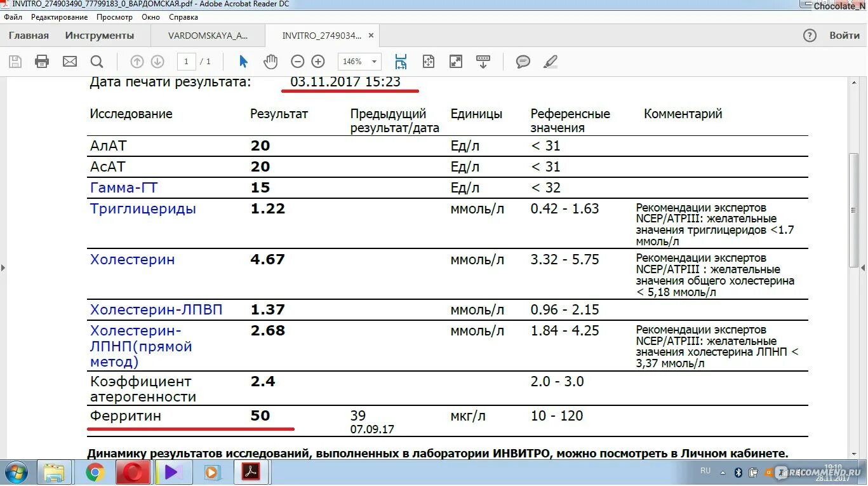Select the АлАТ row label
Viewport: 868px width, 486px height.
[x=109, y=146]
